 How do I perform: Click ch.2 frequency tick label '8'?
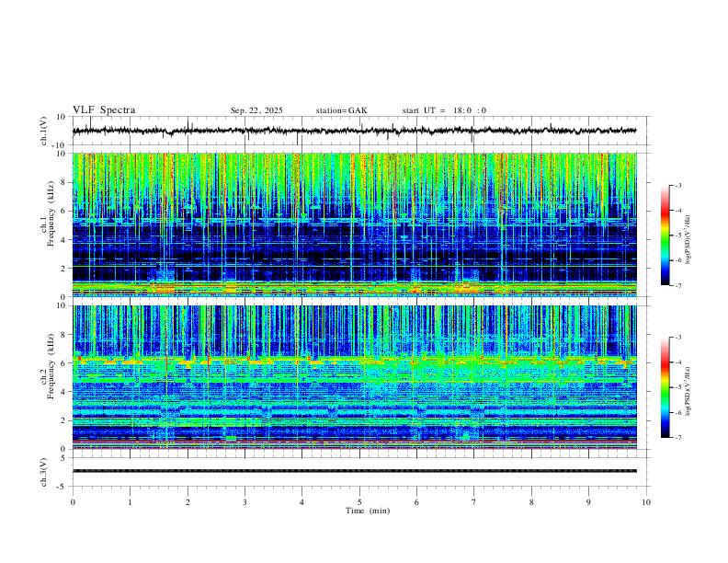pos(64,335)
